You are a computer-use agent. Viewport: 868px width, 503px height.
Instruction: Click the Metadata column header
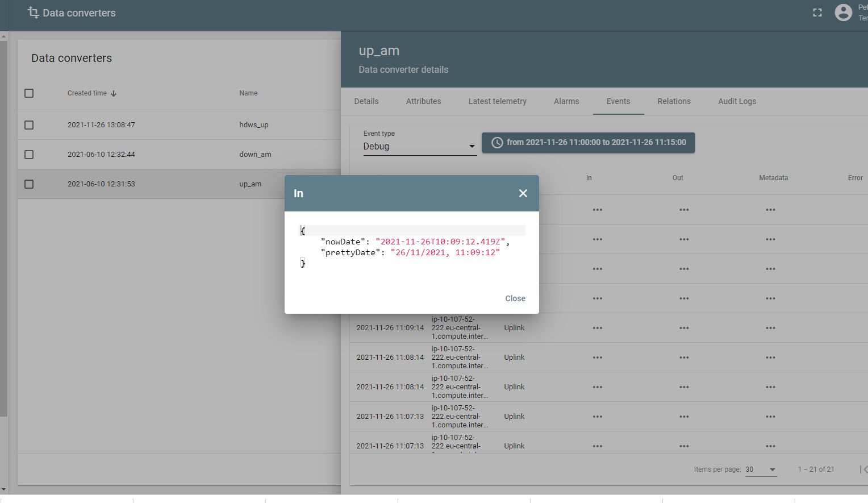774,178
